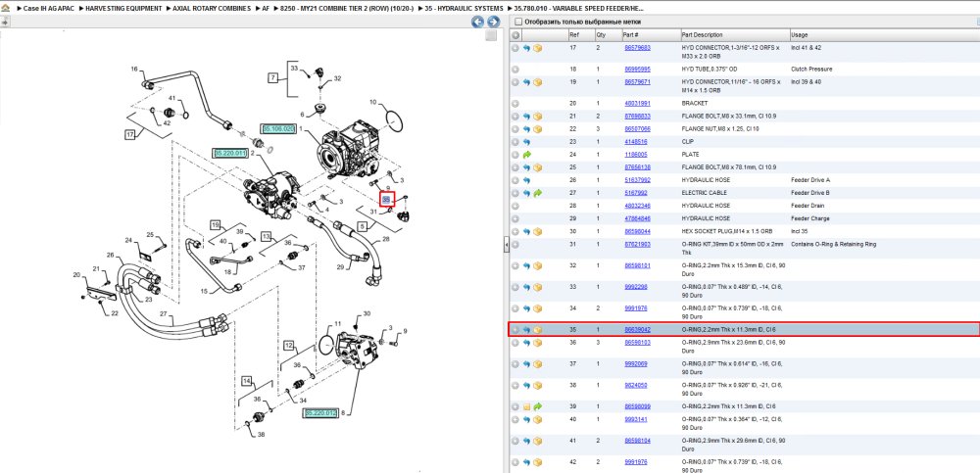The height and width of the screenshot is (473, 980).
Task: Click blue arrow icon for Ref 26 hose
Action: 526,180
